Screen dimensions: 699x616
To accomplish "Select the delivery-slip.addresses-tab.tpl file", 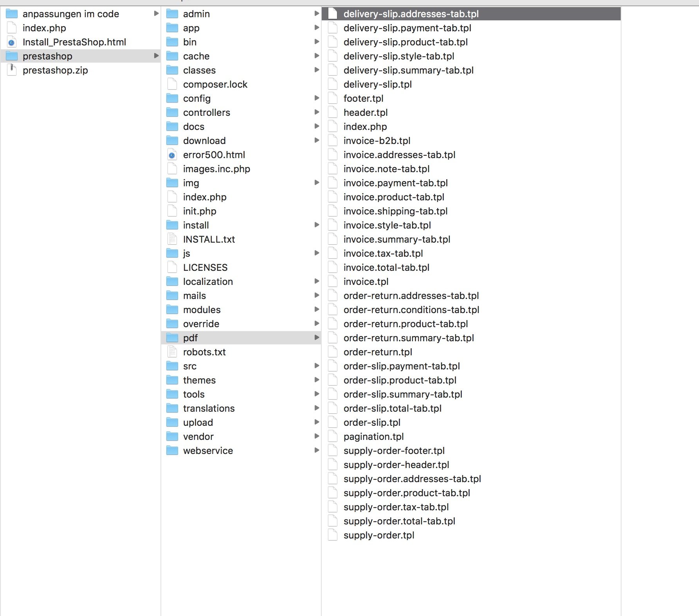I will click(x=471, y=14).
